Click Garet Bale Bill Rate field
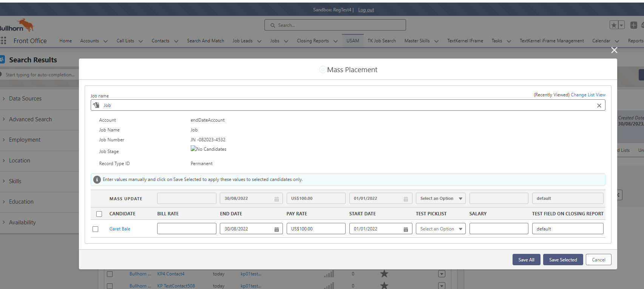Screen dimensions: 644x289 187,229
